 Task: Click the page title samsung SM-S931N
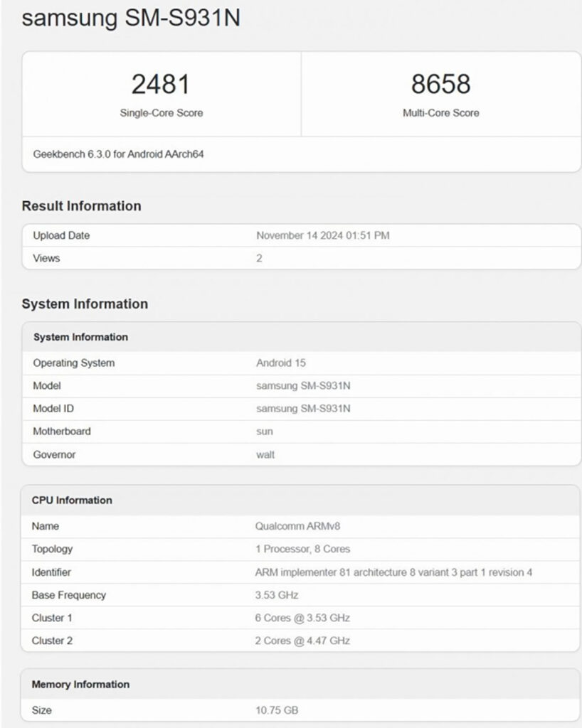130,18
